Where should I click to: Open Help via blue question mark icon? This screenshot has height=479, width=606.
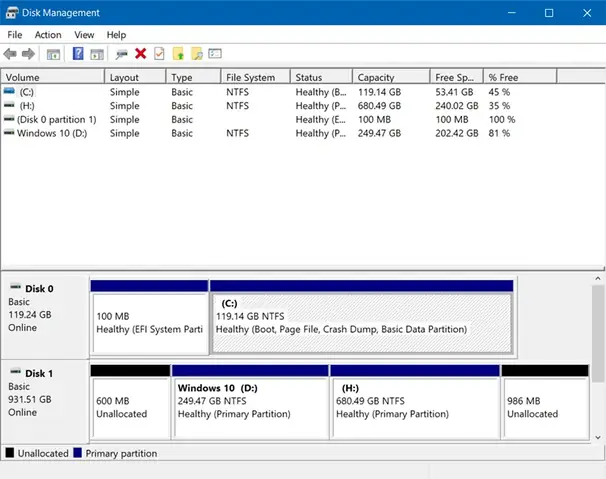[78, 53]
